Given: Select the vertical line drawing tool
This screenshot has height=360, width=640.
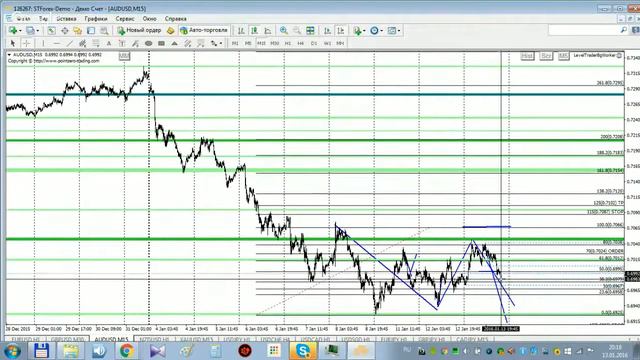Looking at the screenshot, I should tap(43, 43).
